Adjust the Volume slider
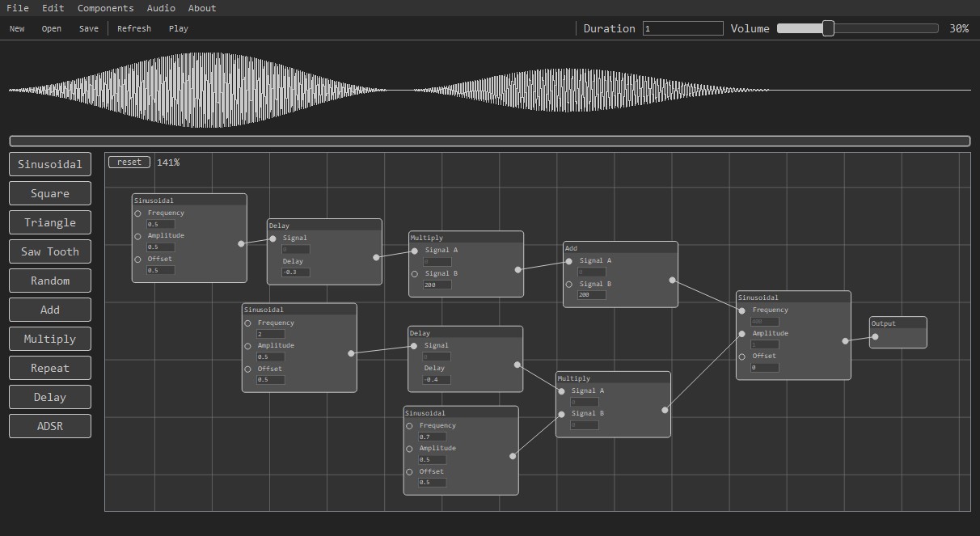 tap(828, 27)
